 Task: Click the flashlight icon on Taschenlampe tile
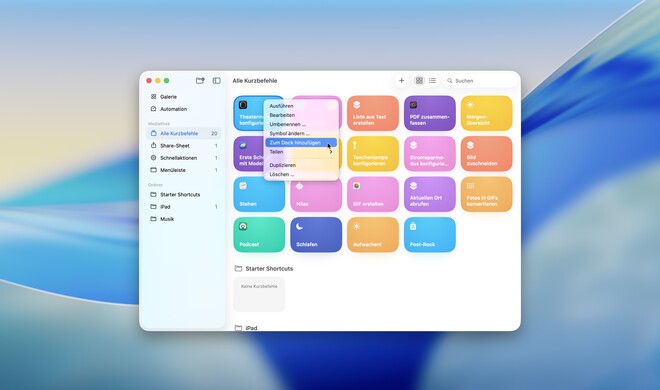pos(355,145)
